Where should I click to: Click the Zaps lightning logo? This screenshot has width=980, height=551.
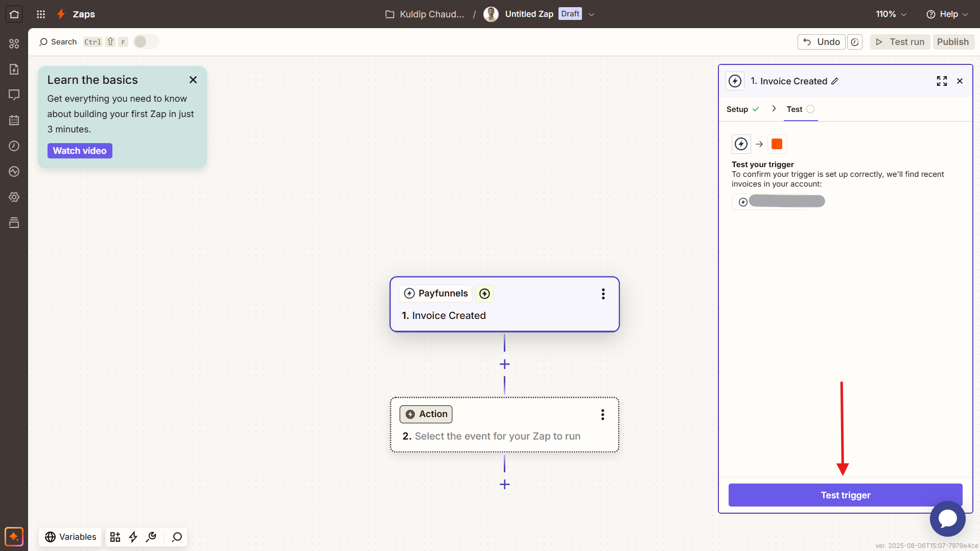pos(61,14)
